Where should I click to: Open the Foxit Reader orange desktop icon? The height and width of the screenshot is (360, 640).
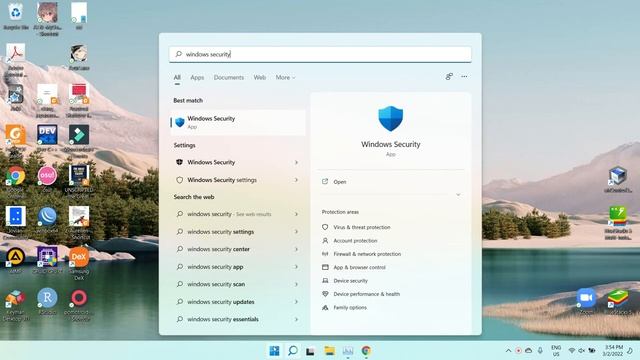(x=16, y=140)
